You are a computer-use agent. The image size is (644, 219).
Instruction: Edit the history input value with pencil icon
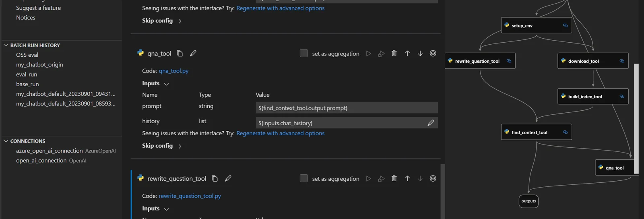coord(431,123)
